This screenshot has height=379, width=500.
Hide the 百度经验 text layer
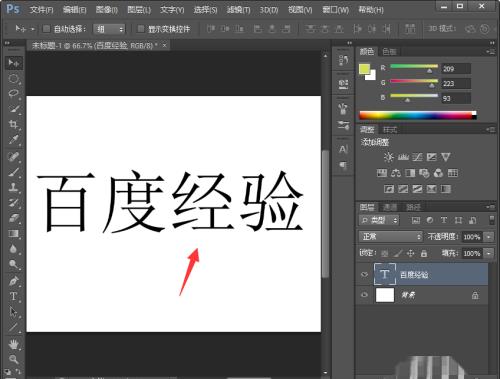(x=365, y=275)
